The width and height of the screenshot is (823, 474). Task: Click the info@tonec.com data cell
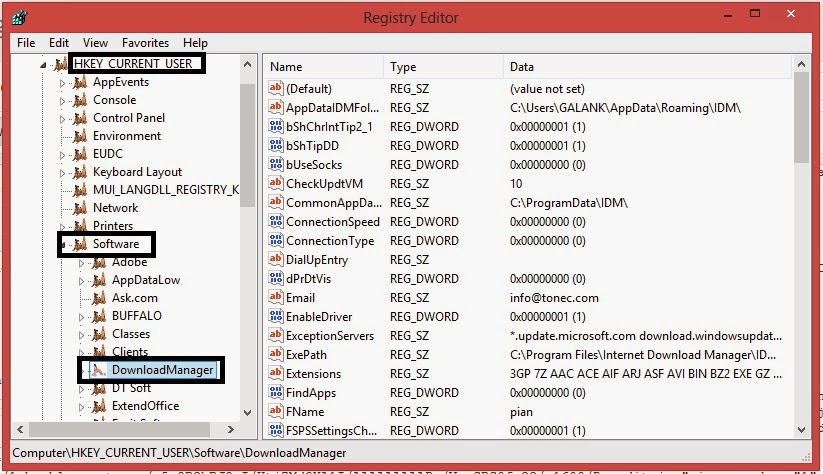(554, 298)
